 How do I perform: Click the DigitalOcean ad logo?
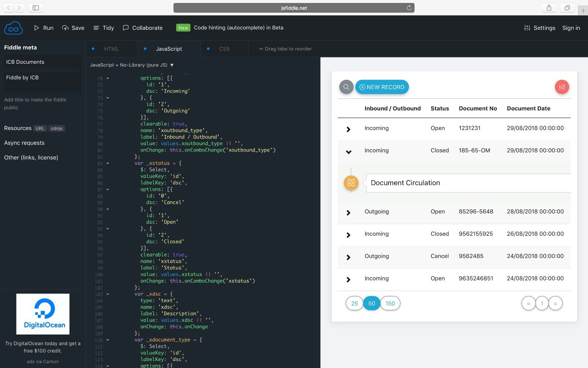43,314
